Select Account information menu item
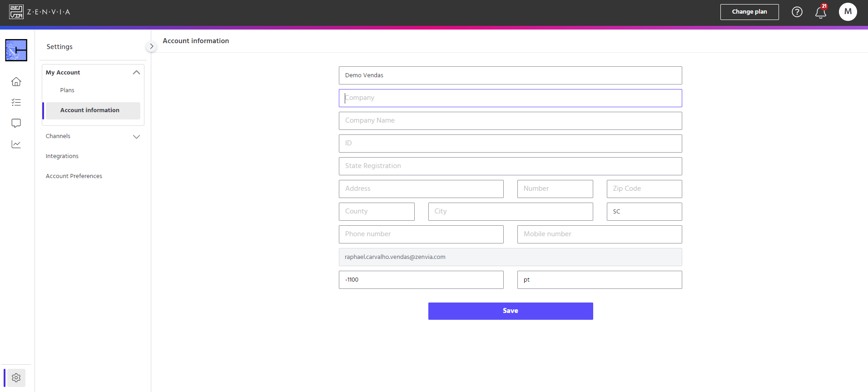Viewport: 868px width, 392px height. click(93, 110)
